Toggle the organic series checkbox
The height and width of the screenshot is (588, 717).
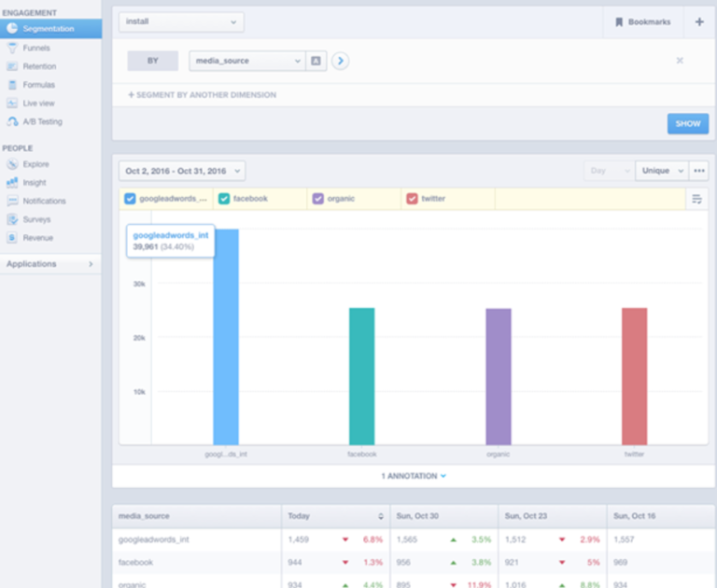(x=317, y=199)
